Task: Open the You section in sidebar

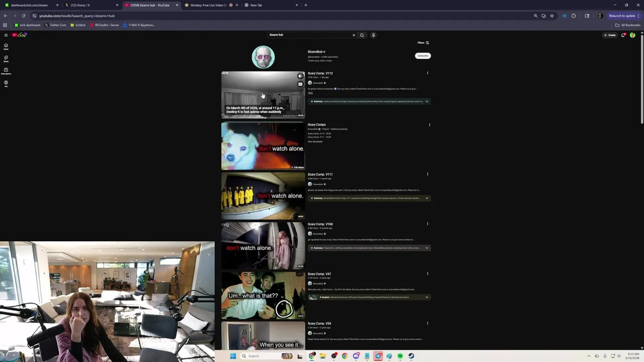Action: coord(6,83)
